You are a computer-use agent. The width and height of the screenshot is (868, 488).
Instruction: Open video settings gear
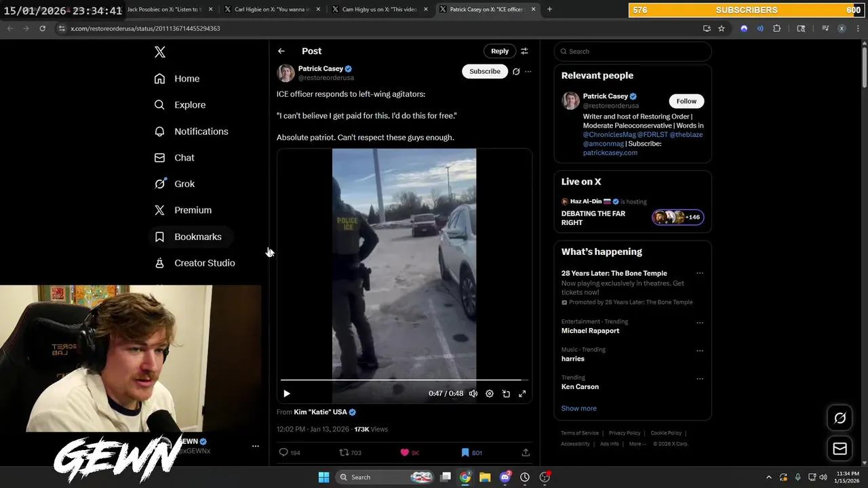[490, 393]
